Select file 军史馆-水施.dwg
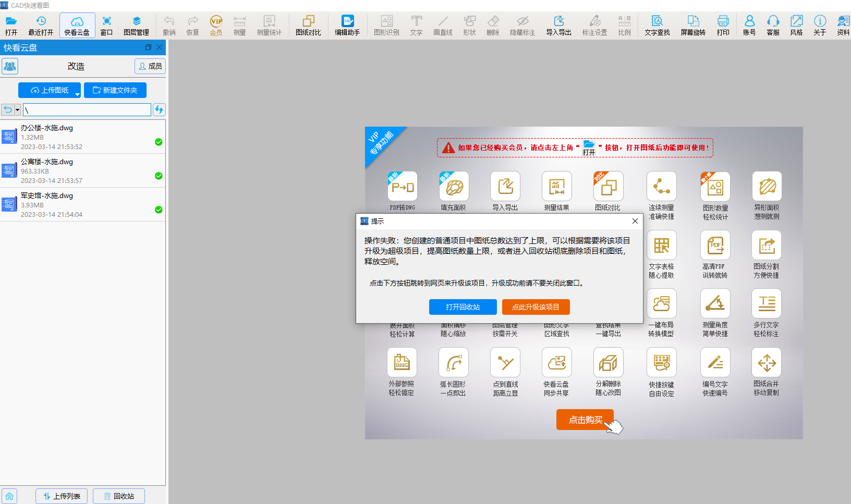 click(x=83, y=204)
